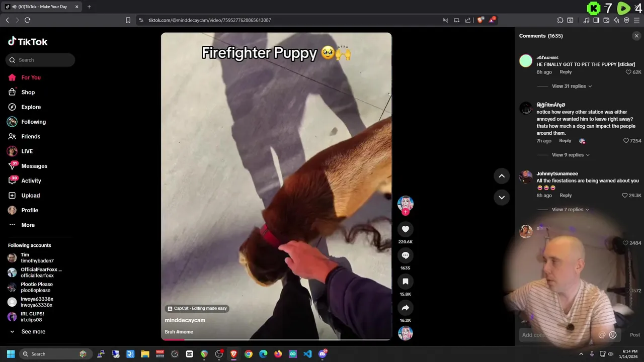The width and height of the screenshot is (644, 362).
Task: Close the comments panel
Action: point(636,36)
